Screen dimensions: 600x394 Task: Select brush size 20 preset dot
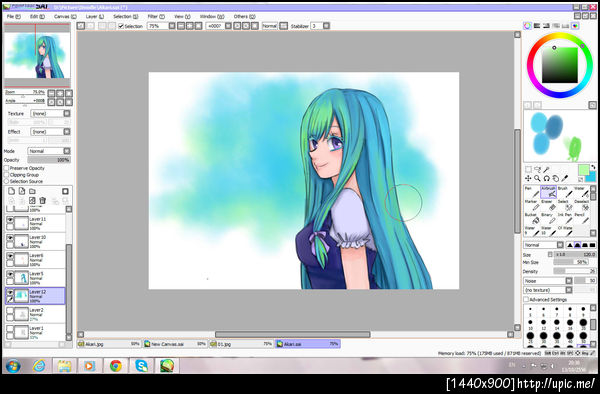pos(583,322)
